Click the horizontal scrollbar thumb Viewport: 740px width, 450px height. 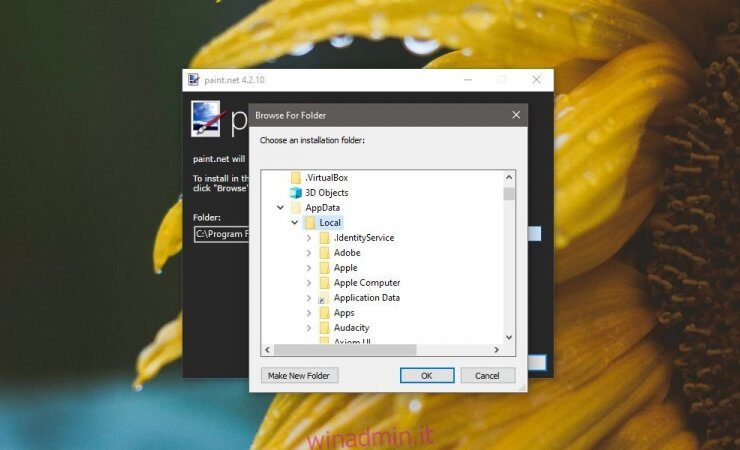[345, 350]
